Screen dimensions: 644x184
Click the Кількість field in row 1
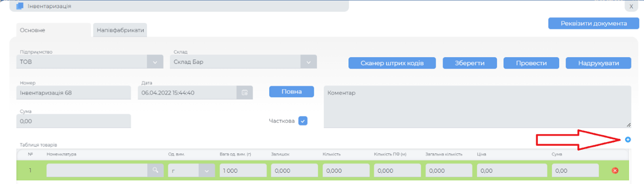pyautogui.click(x=345, y=171)
